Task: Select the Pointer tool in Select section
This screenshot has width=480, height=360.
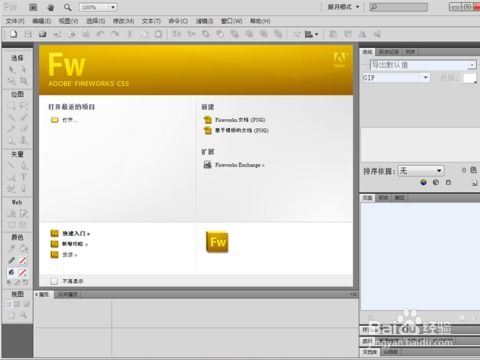Action: pos(12,69)
